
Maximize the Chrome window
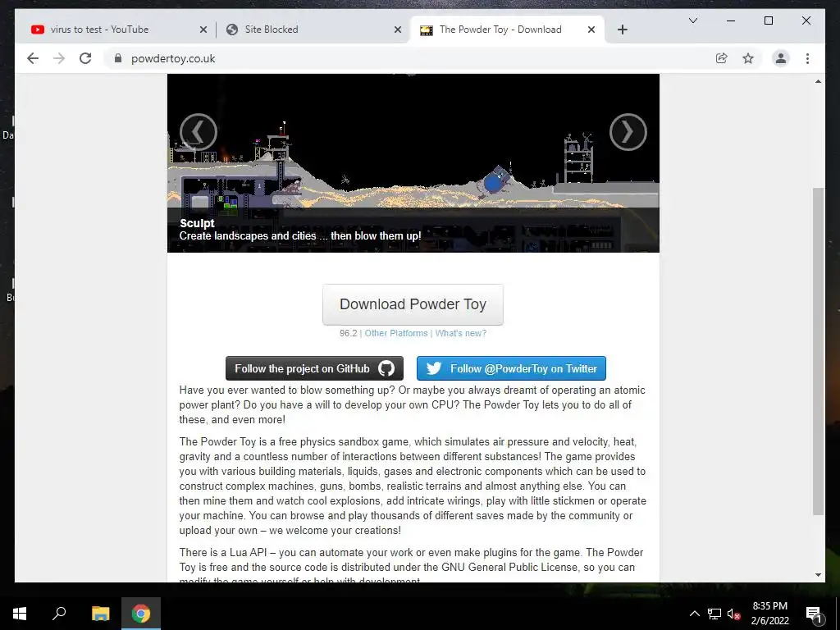coord(768,21)
